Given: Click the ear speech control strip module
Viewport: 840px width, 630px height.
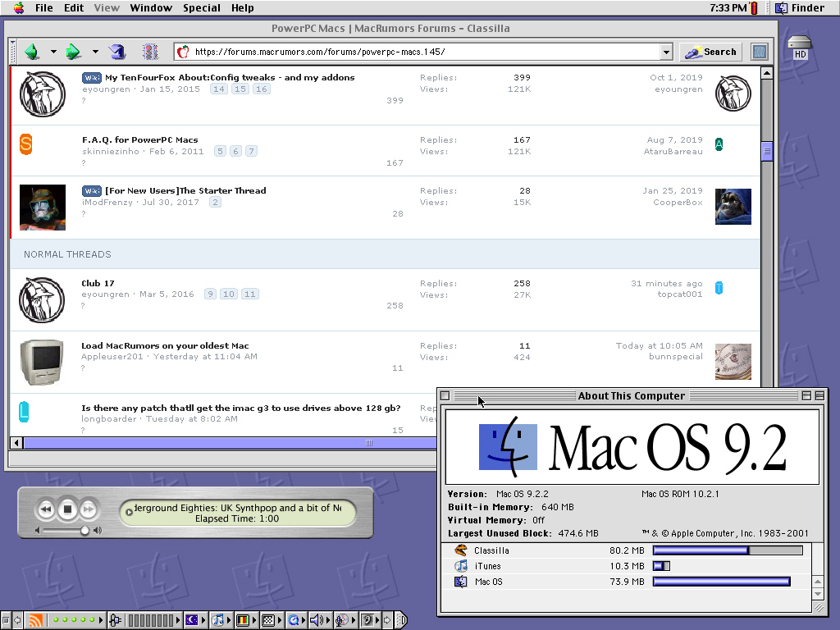Looking at the screenshot, I should pyautogui.click(x=367, y=620).
